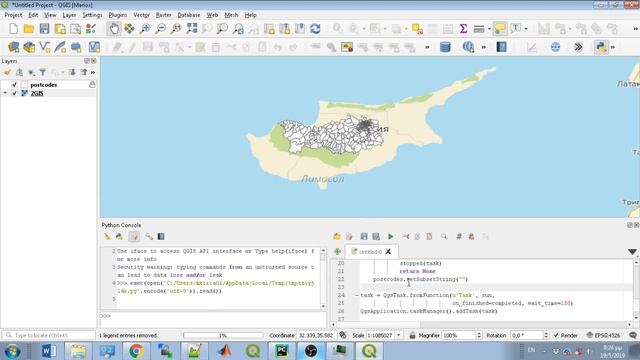Click the Type to locate search field
This screenshot has height=360, width=640.
49,335
